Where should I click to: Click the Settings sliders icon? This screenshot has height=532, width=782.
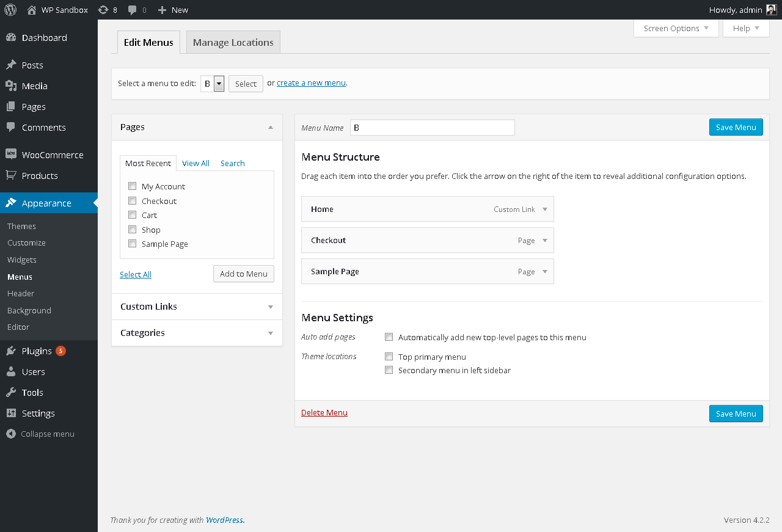point(11,413)
